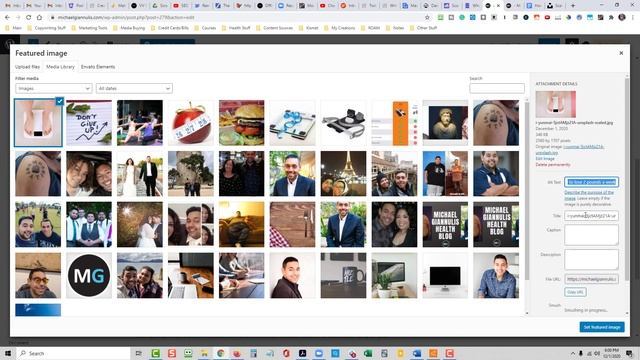Select the red apple with tape measure

[x=191, y=123]
